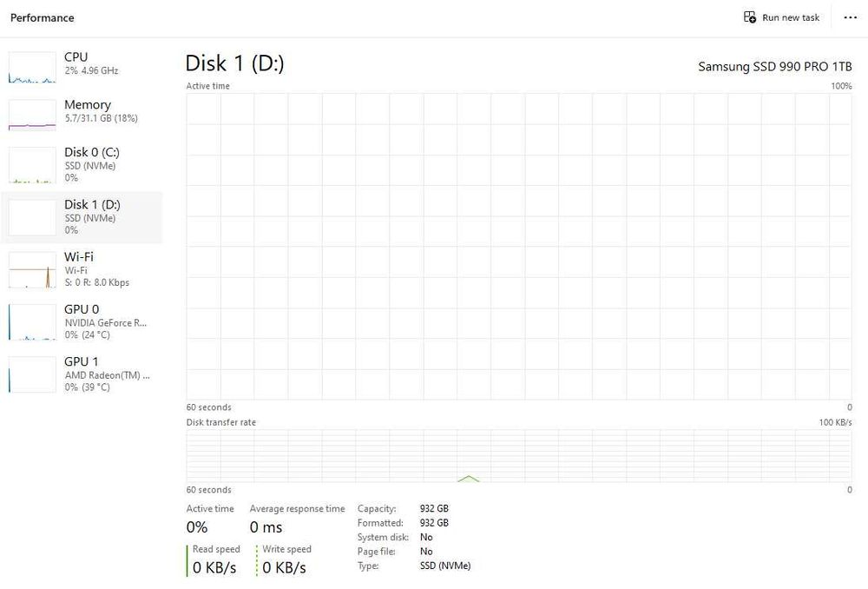Click the 0% (39 °C) GPU 1 reading
The height and width of the screenshot is (589, 868).
[x=88, y=387]
